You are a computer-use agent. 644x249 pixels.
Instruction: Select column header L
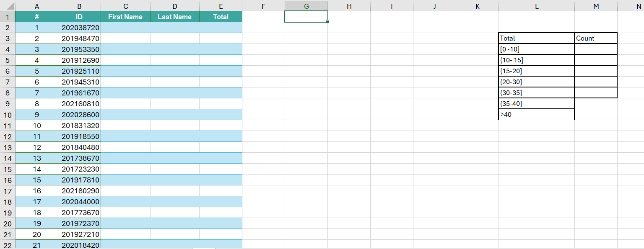537,5
